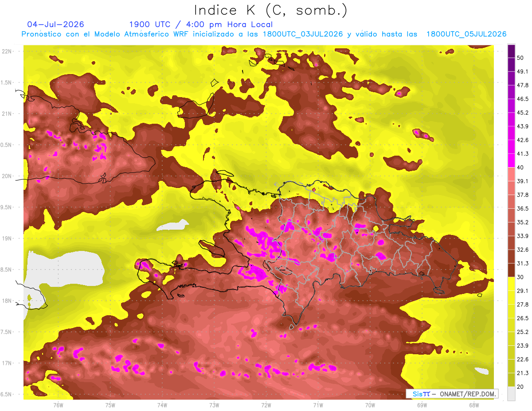Click legend value "23.9"
The height and width of the screenshot is (411, 532).
pyautogui.click(x=522, y=346)
